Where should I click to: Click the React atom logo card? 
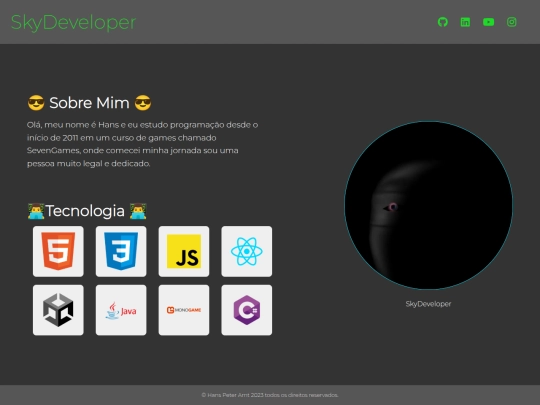tap(247, 251)
